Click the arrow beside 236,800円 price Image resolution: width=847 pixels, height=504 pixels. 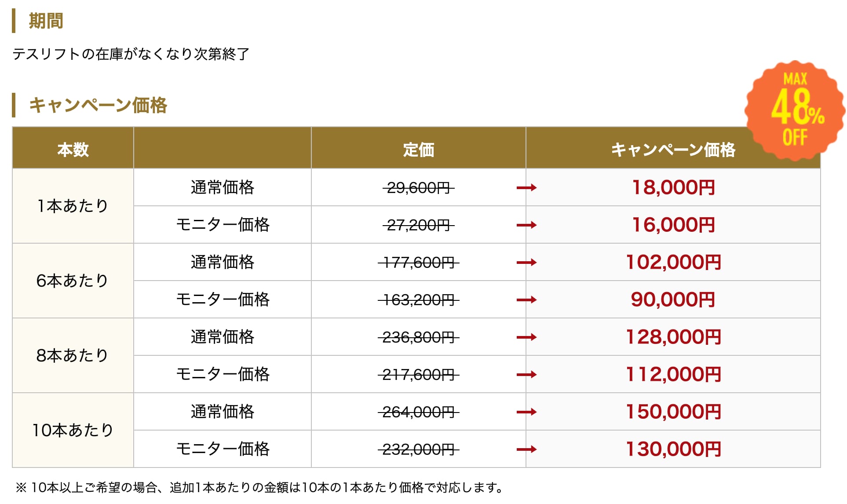coord(526,337)
